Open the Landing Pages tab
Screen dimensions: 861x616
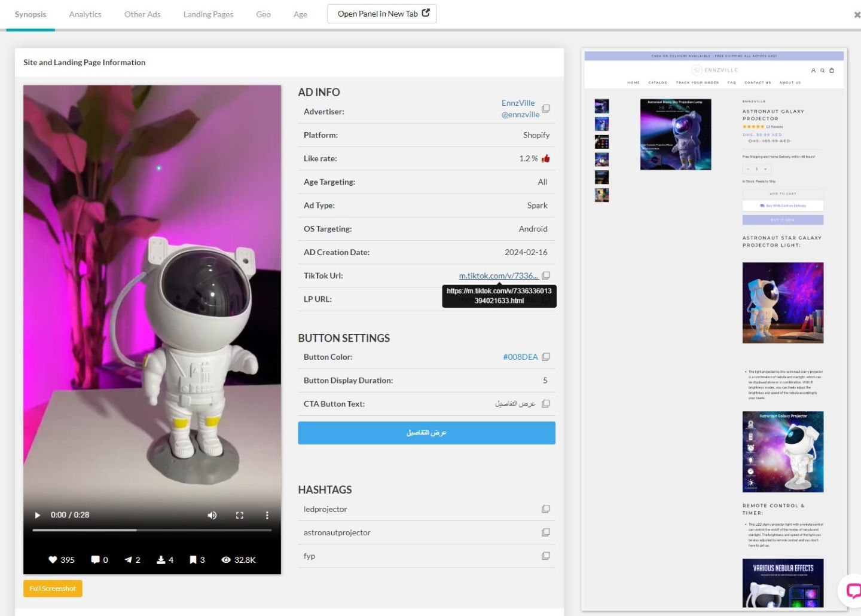(x=208, y=14)
